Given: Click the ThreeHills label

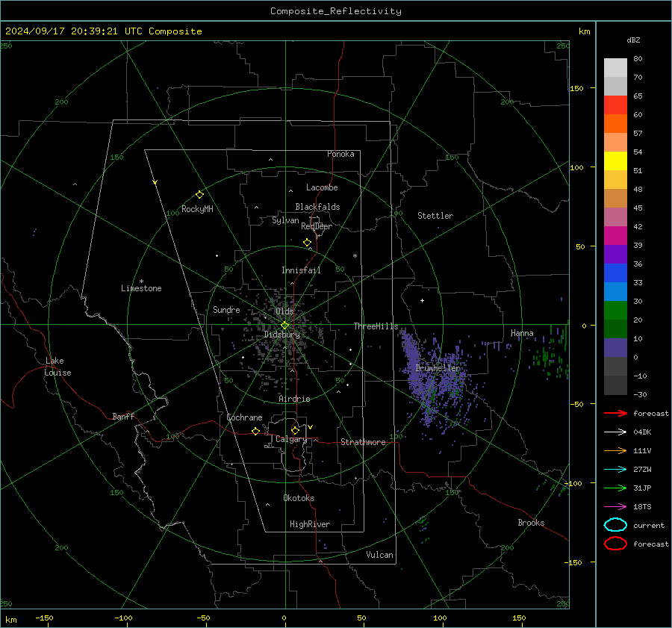Looking at the screenshot, I should (x=376, y=326).
